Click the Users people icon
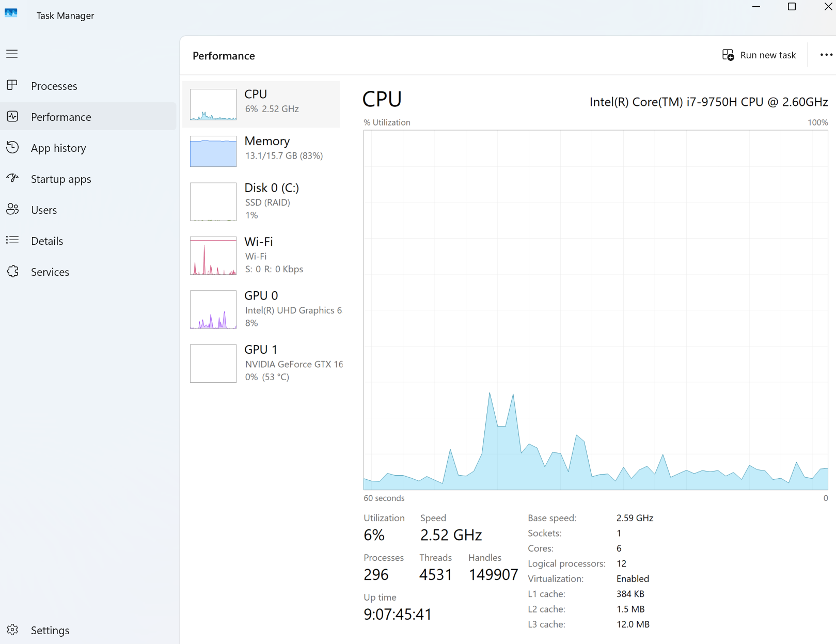 pos(12,209)
